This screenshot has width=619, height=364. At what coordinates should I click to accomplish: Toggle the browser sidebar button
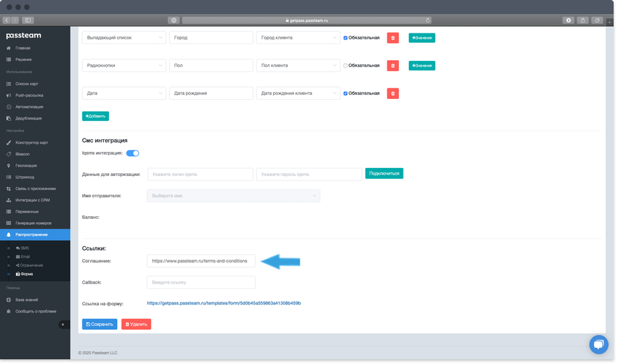[28, 20]
